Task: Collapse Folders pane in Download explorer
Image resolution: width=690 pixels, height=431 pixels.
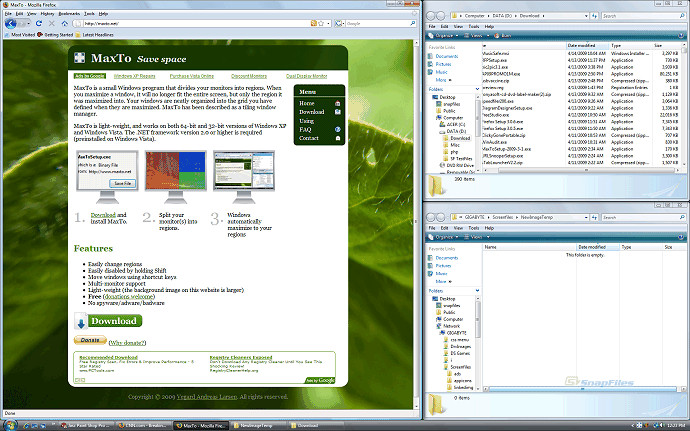Action: pyautogui.click(x=477, y=89)
